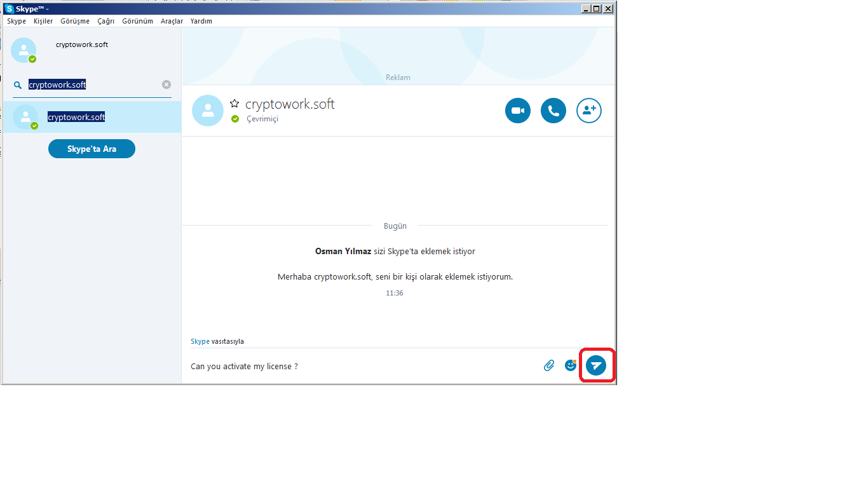Open the emoticon picker

[x=571, y=365]
